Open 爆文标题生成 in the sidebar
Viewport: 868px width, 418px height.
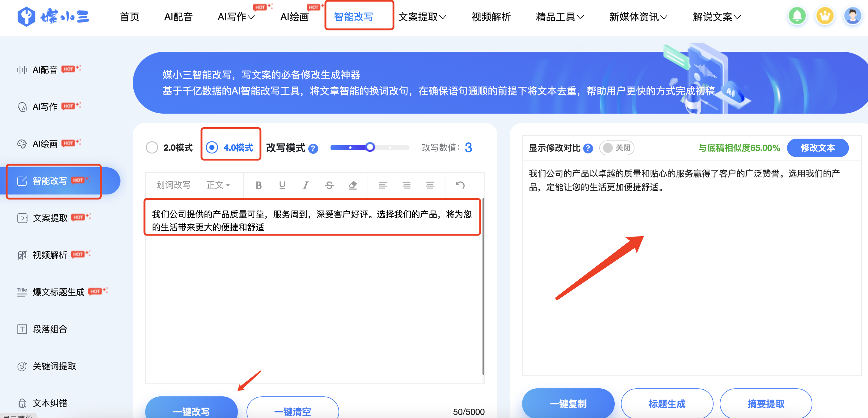click(59, 292)
